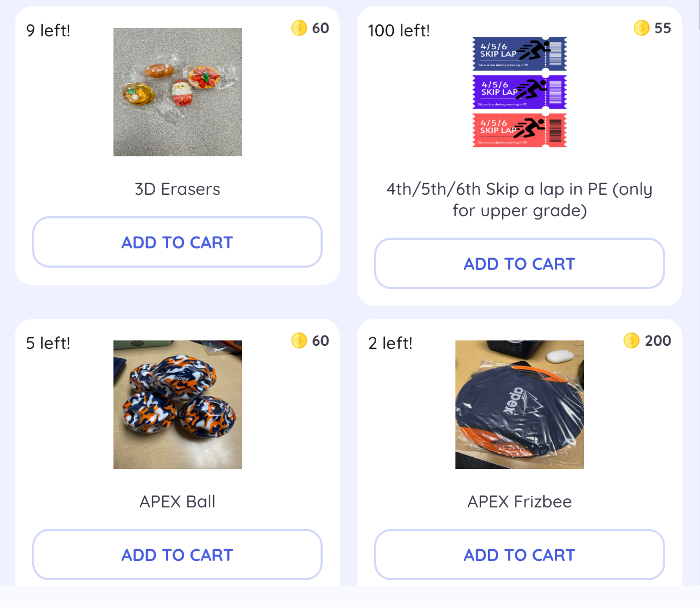
Task: Click the coin icon on APEX Frizbee card
Action: (631, 340)
